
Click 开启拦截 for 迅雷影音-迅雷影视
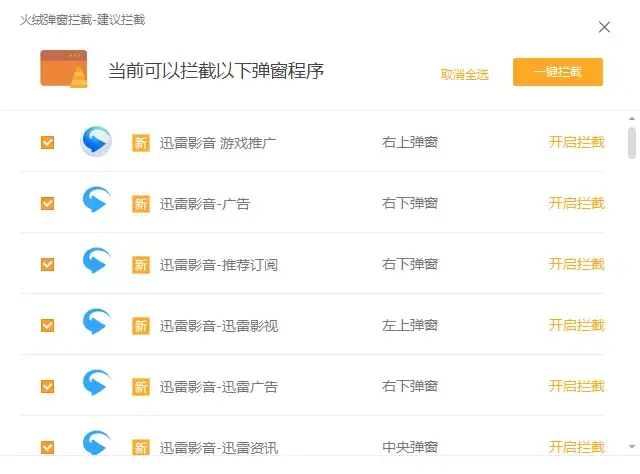tap(576, 325)
